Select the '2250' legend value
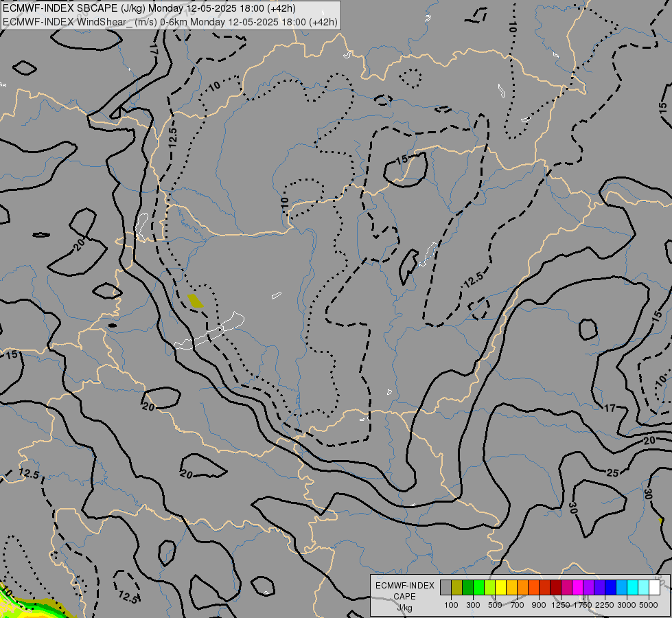The image size is (672, 618). (605, 605)
